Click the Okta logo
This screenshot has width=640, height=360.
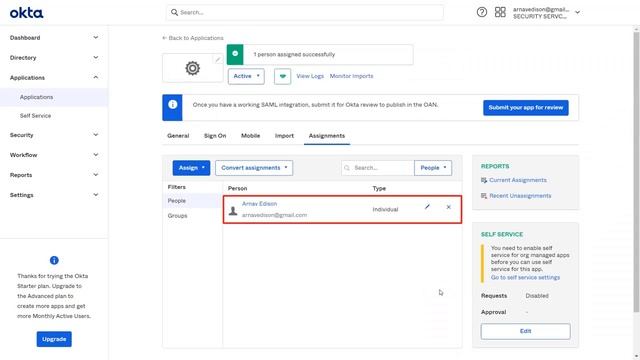pyautogui.click(x=27, y=13)
